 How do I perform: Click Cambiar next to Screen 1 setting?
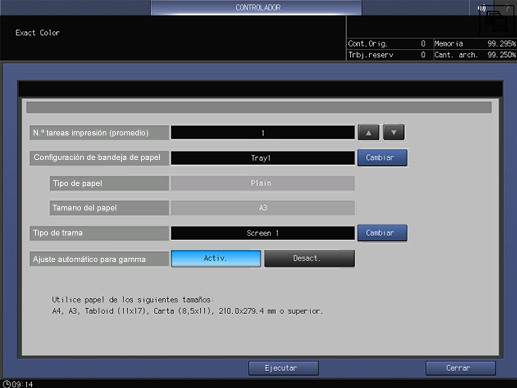(382, 233)
